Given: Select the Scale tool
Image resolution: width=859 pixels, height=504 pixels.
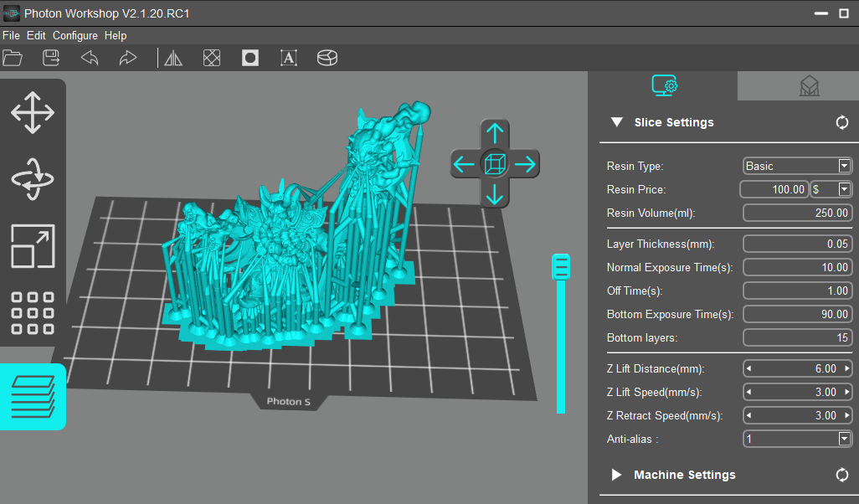Looking at the screenshot, I should [x=33, y=246].
